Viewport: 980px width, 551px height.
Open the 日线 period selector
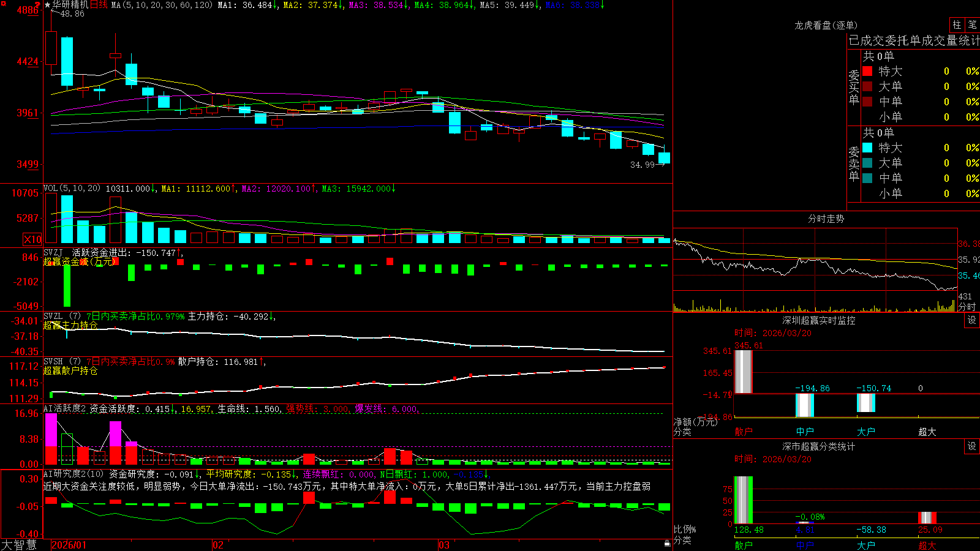pos(99,5)
